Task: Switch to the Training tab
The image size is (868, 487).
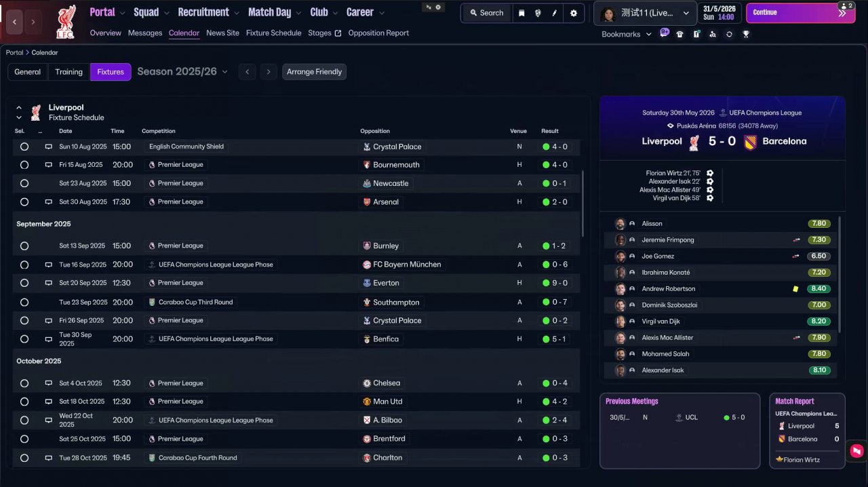Action: [x=68, y=72]
